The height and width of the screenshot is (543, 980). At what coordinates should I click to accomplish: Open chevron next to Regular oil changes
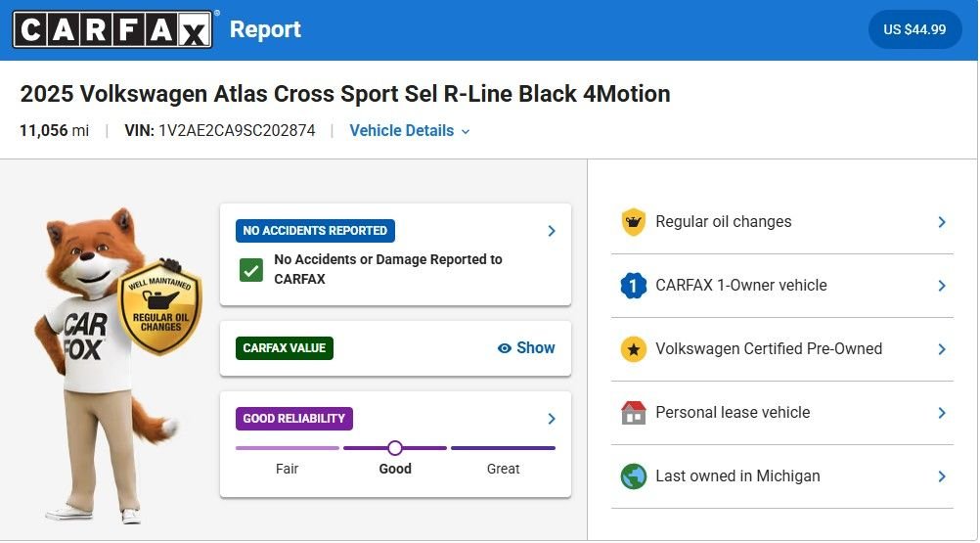[942, 222]
